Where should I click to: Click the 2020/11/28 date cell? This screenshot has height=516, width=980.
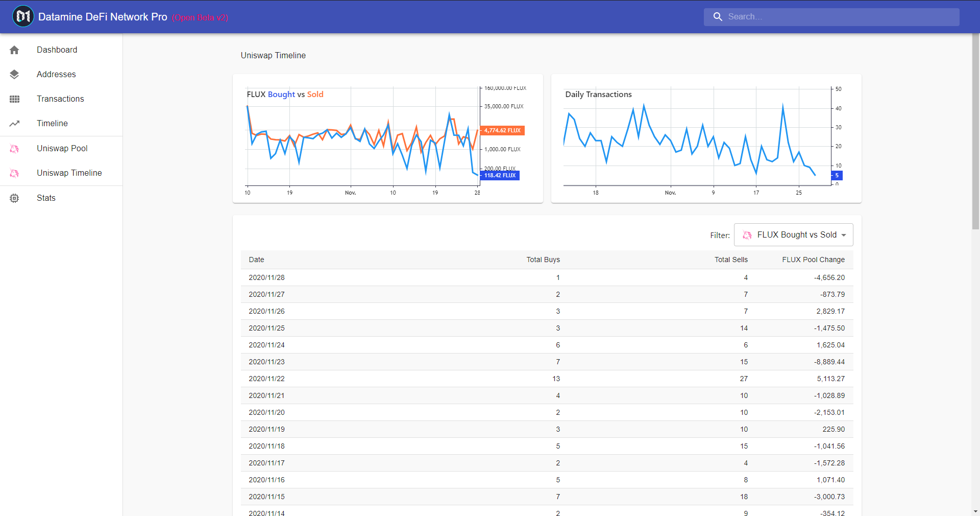[x=266, y=277]
